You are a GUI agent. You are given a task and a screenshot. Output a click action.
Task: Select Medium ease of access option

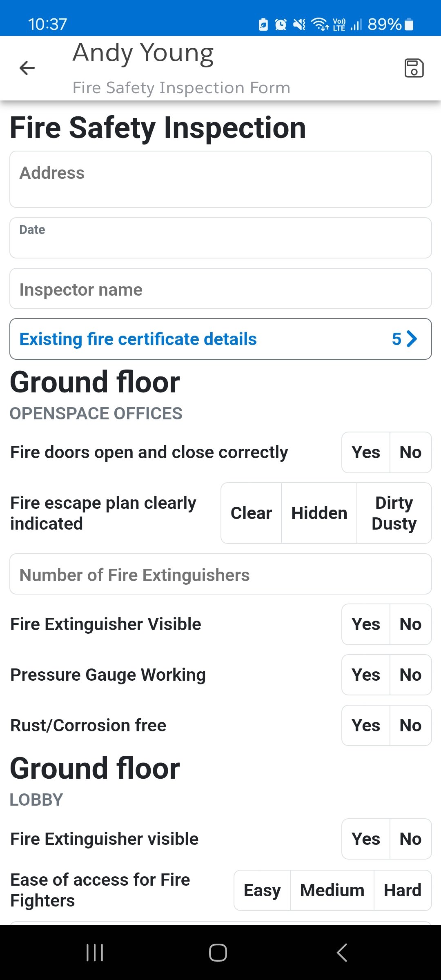coord(332,891)
